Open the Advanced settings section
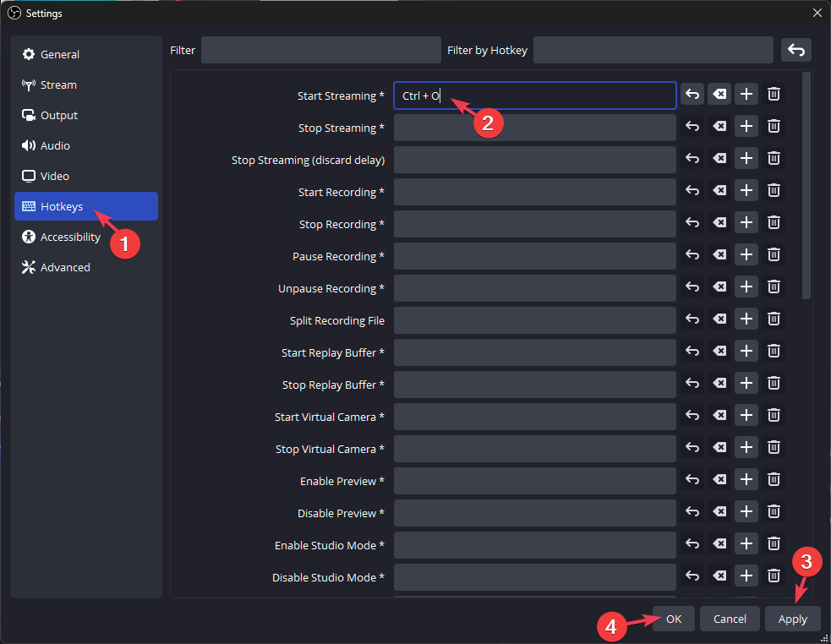 63,267
